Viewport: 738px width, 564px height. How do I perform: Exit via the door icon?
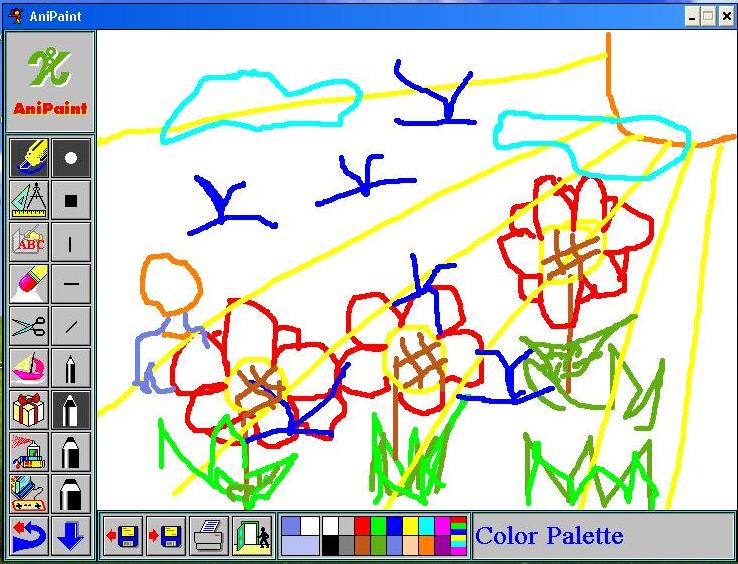pos(251,535)
